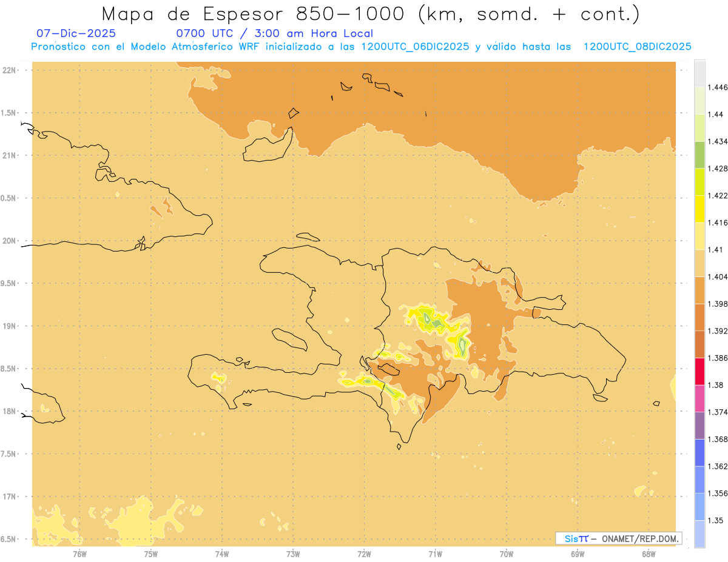Click the 1.386 scale label

[x=719, y=358]
